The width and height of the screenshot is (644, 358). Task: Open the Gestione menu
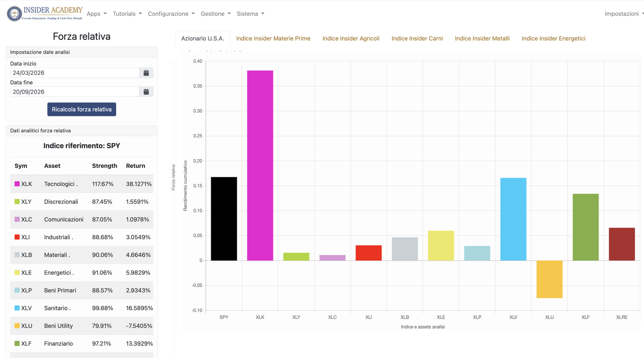click(216, 14)
